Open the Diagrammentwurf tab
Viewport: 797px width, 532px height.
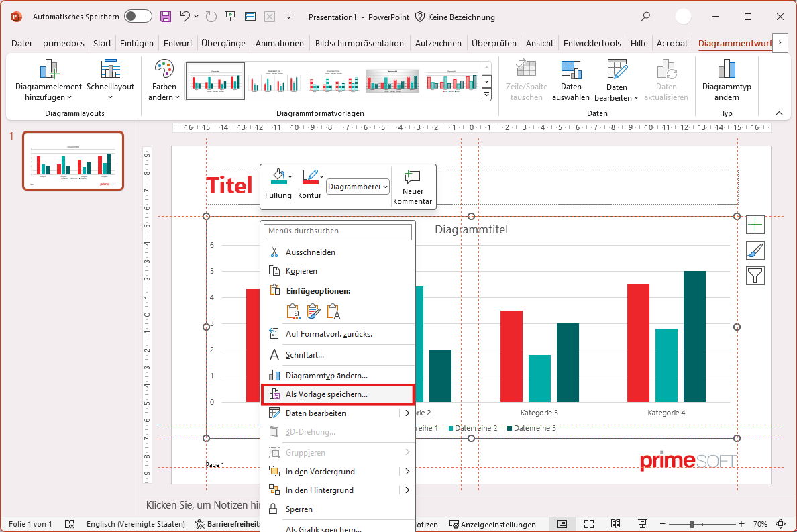point(735,43)
